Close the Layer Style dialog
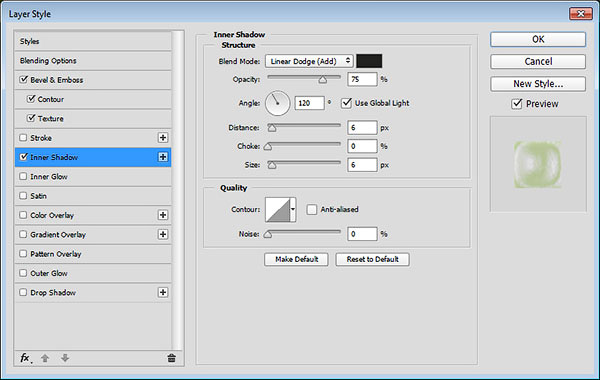 pos(580,14)
